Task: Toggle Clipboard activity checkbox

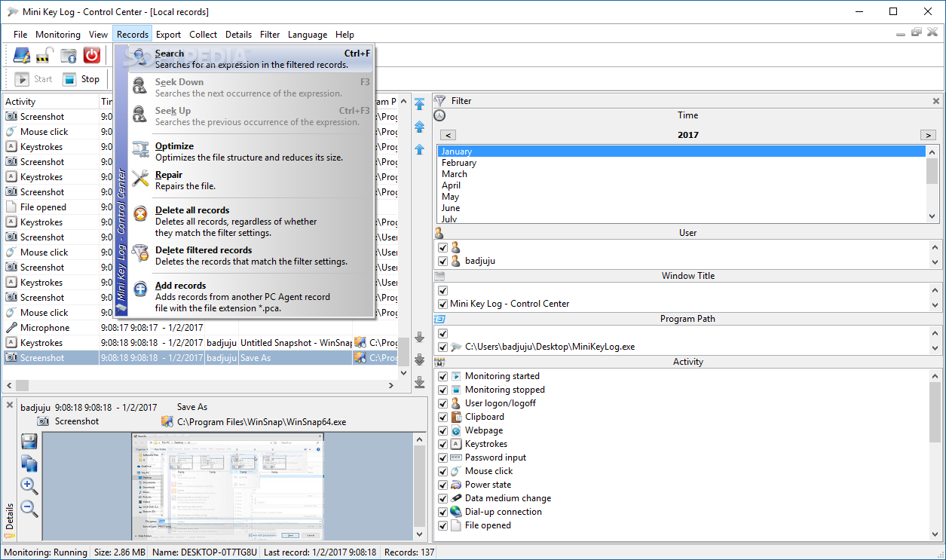Action: click(443, 417)
